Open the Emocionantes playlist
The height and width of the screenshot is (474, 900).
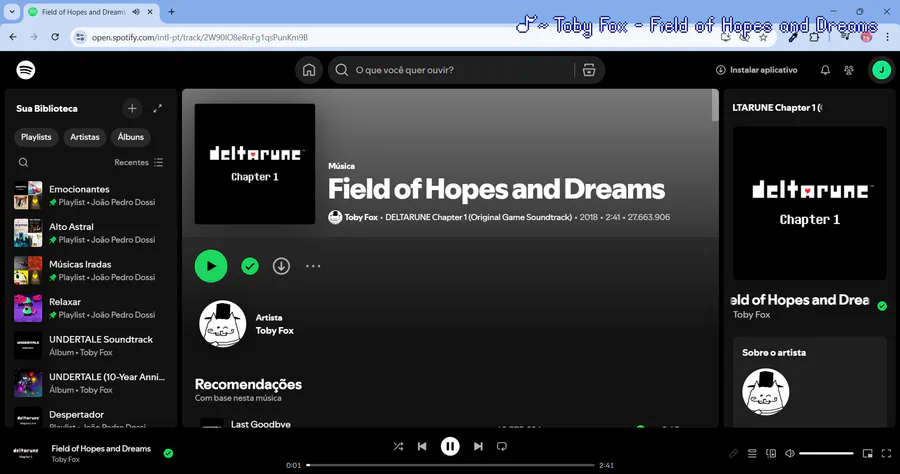(x=91, y=196)
